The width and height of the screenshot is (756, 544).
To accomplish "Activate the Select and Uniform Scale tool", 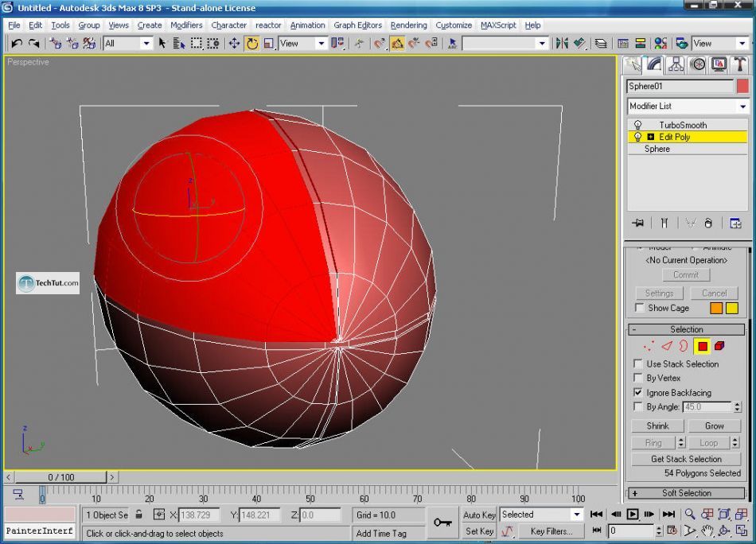I will point(268,44).
